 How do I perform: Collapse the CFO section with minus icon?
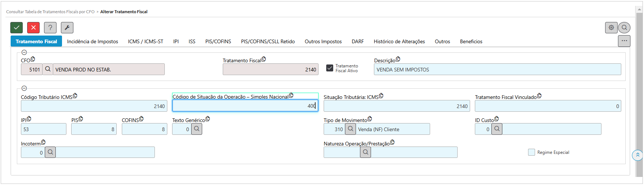tap(24, 52)
